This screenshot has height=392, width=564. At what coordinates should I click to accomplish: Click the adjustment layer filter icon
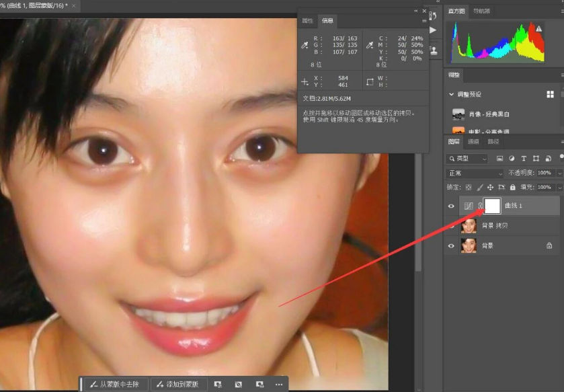tap(512, 159)
